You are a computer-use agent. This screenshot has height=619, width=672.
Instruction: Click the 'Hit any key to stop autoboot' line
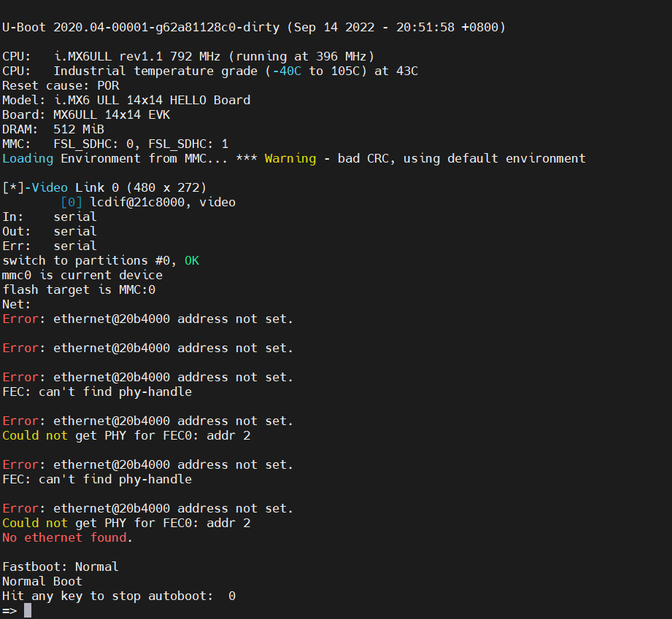[x=119, y=596]
